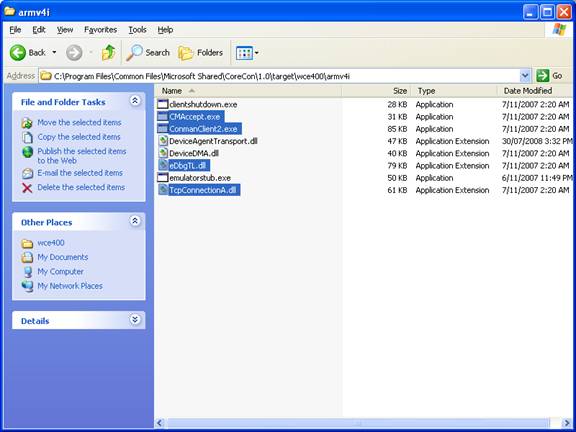Collapse the File and Folder Tasks panel
The height and width of the screenshot is (432, 576).
pos(135,101)
